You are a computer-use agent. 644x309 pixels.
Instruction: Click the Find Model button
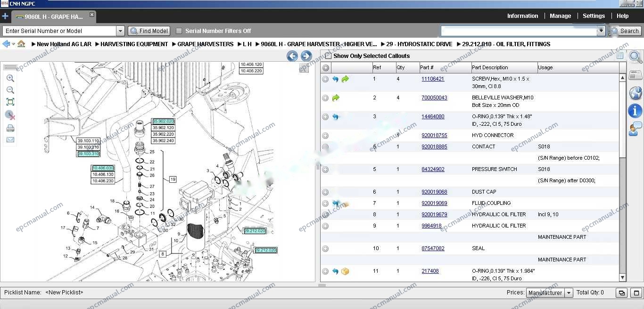click(x=149, y=31)
